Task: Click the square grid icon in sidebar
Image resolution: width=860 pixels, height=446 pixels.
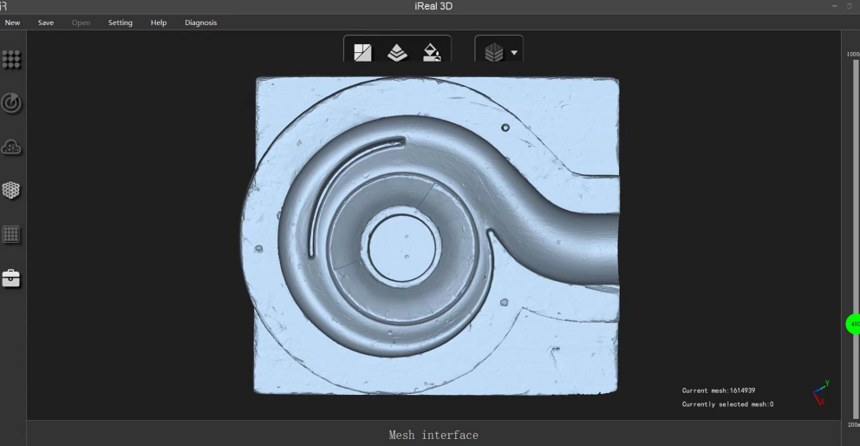Action: 11,234
